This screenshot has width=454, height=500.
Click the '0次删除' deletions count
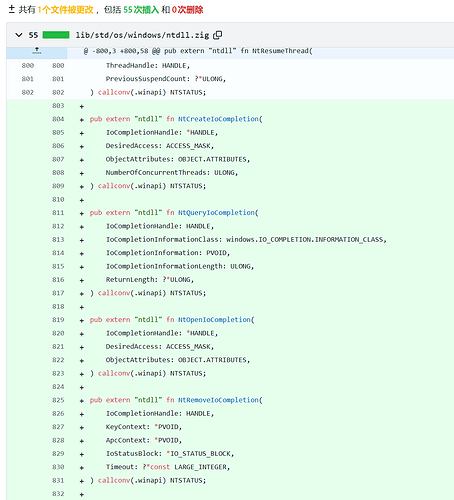coord(187,10)
